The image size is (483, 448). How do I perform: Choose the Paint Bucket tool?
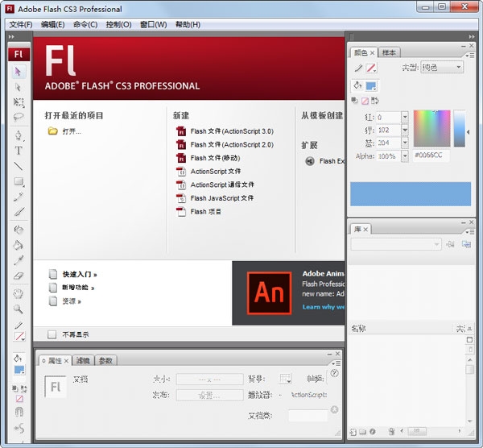tap(19, 245)
